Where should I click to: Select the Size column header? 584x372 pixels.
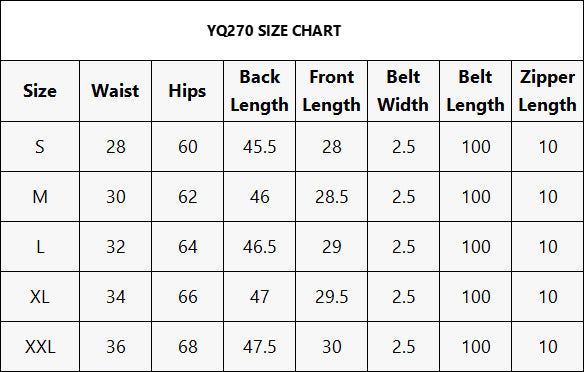[40, 91]
